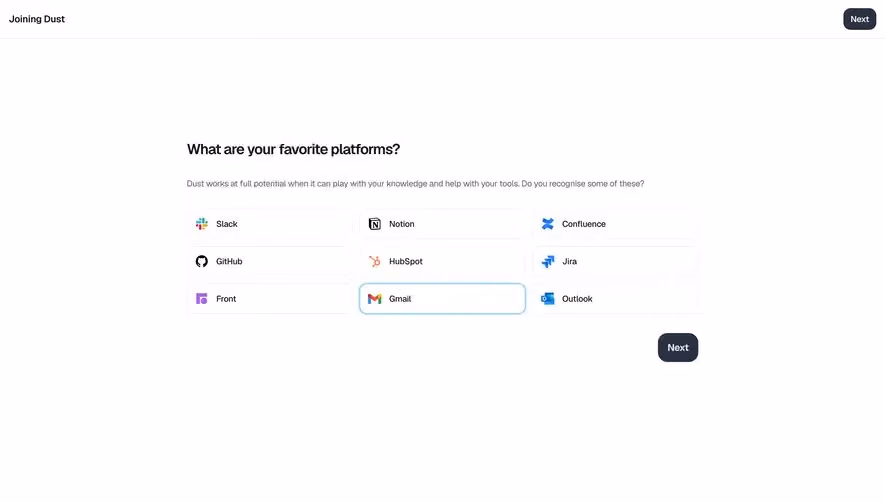Select the GitHub platform option
The image size is (885, 502).
[x=269, y=261]
